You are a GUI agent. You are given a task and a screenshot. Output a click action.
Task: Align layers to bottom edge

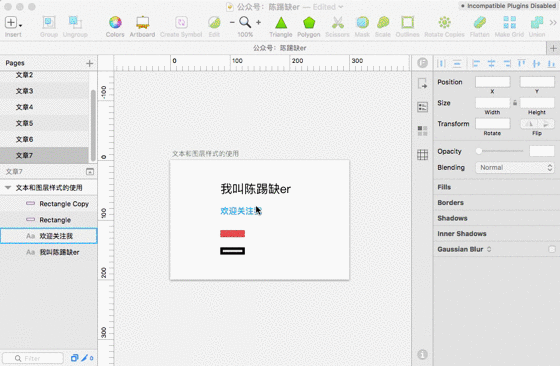click(x=551, y=64)
